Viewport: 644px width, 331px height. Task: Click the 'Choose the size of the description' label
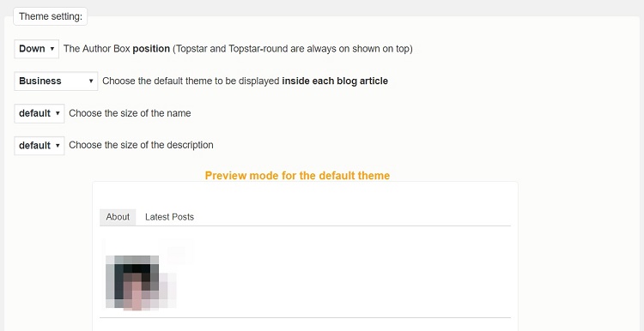coord(141,145)
